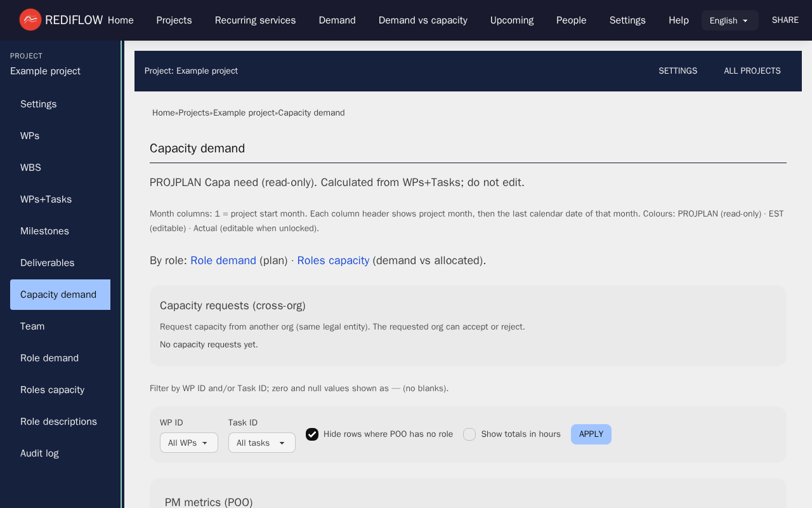Select Role descriptions in sidebar
Image resolution: width=812 pixels, height=508 pixels.
click(x=58, y=422)
